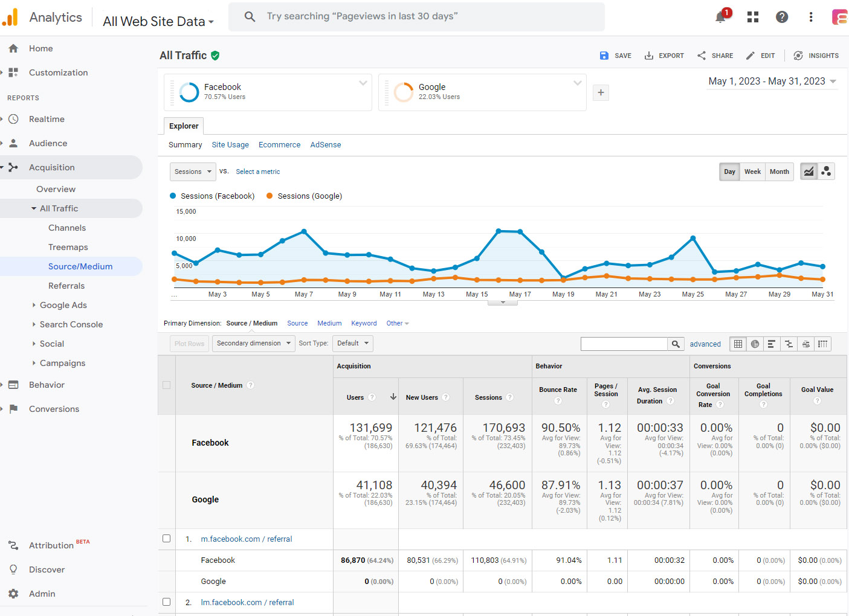Open the Google apps grid icon
Viewport: 849px width, 616px height.
point(752,17)
